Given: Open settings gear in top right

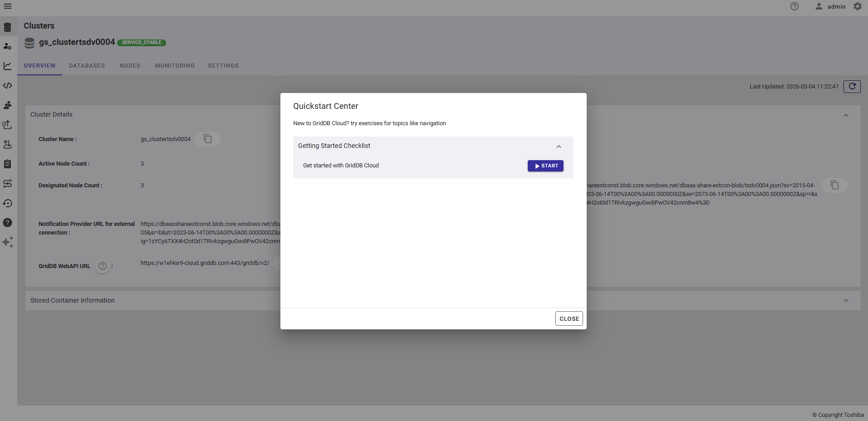Looking at the screenshot, I should [x=857, y=6].
